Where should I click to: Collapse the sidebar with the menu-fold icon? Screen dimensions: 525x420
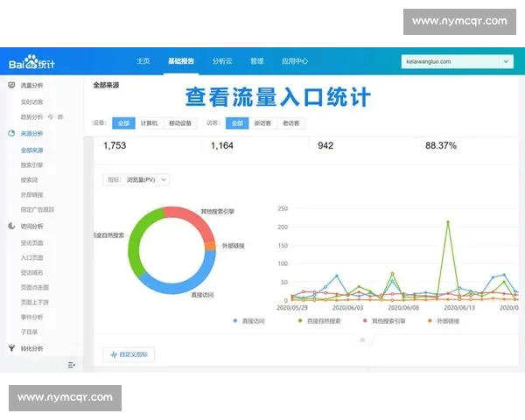pos(72,365)
